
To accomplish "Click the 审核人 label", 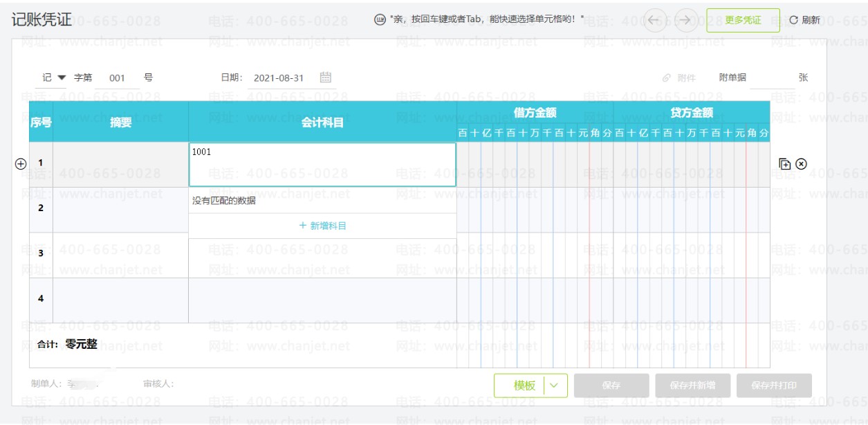I will point(158,383).
